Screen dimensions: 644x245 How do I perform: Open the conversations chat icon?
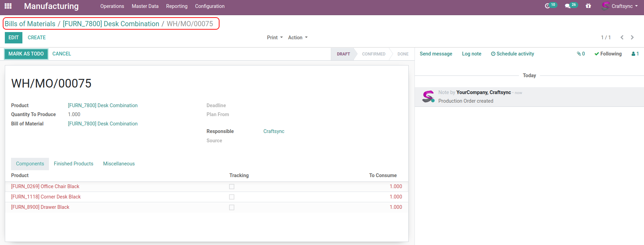click(x=568, y=6)
